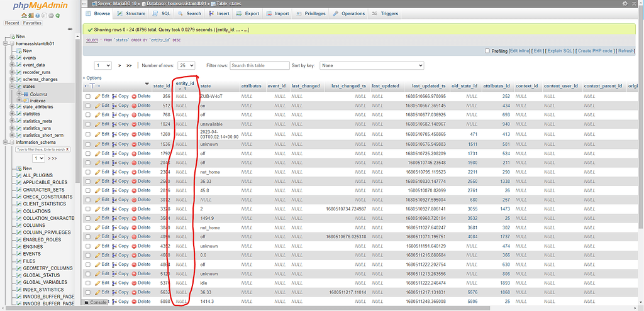Viewport: 644px width, 311px height.
Task: Open the Number of rows dropdown
Action: [x=186, y=65]
